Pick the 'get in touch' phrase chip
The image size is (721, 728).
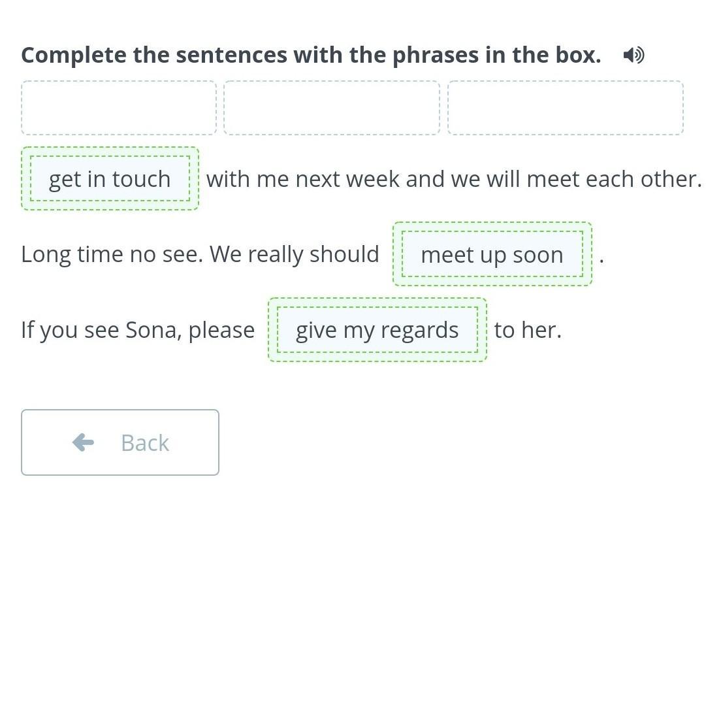click(110, 178)
